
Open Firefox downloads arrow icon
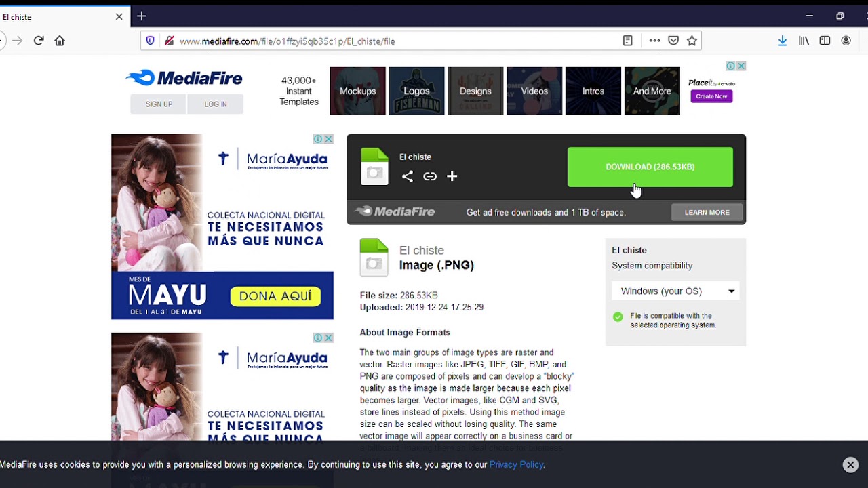783,41
